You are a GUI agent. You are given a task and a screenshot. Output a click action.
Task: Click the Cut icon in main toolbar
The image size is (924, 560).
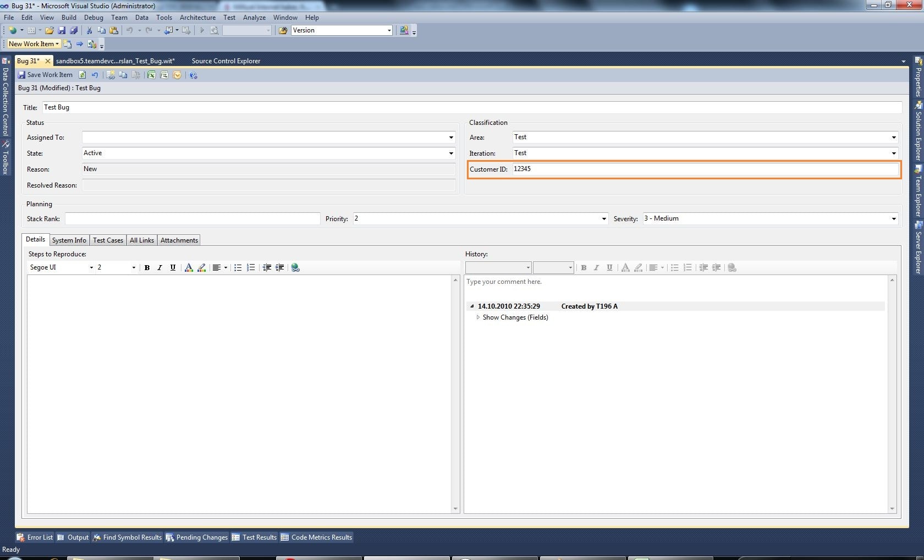(x=89, y=30)
